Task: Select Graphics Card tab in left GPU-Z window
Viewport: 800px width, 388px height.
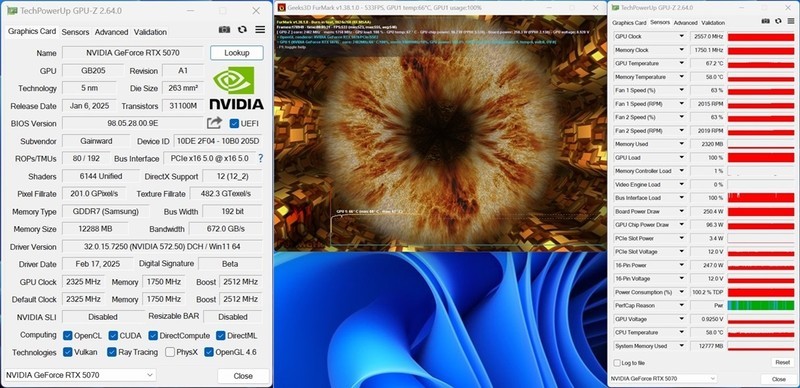Action: tap(32, 31)
